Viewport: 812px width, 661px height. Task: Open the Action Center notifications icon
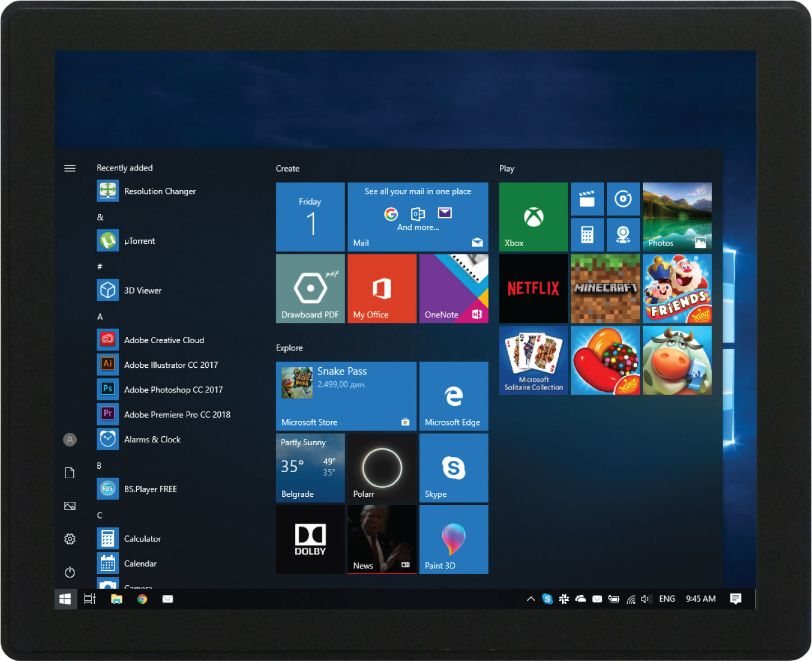click(x=736, y=599)
